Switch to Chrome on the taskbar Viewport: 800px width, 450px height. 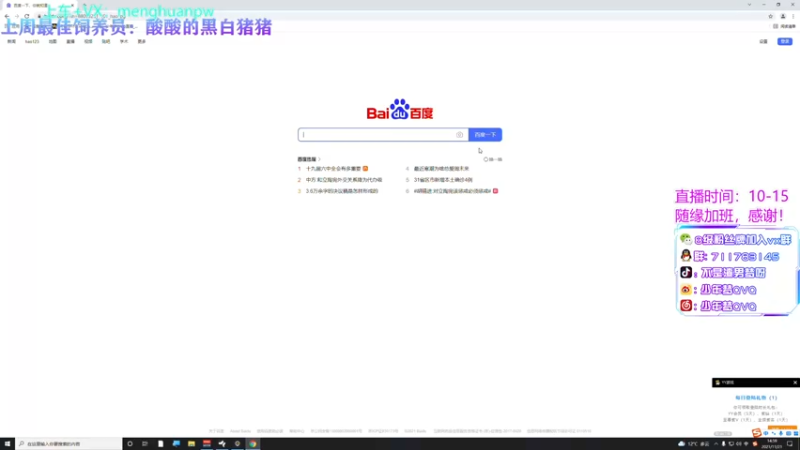coord(253,444)
